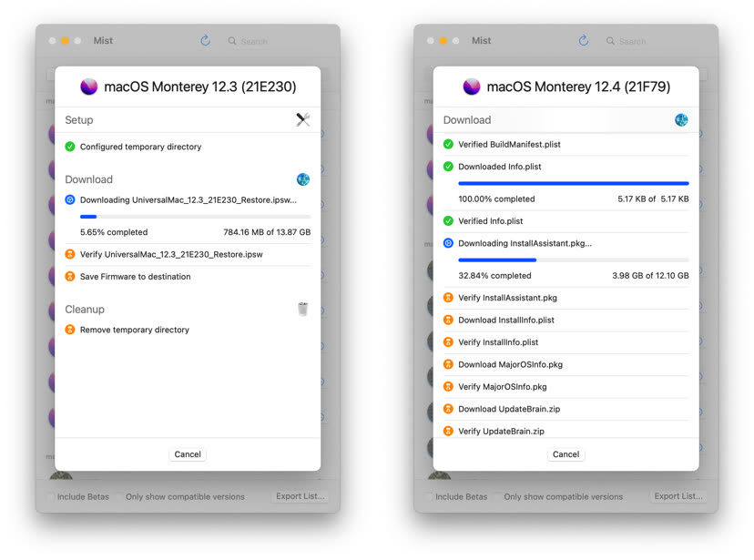
Task: Click the pending icon beside Verify MajorOSInfo.pkg
Action: [448, 386]
